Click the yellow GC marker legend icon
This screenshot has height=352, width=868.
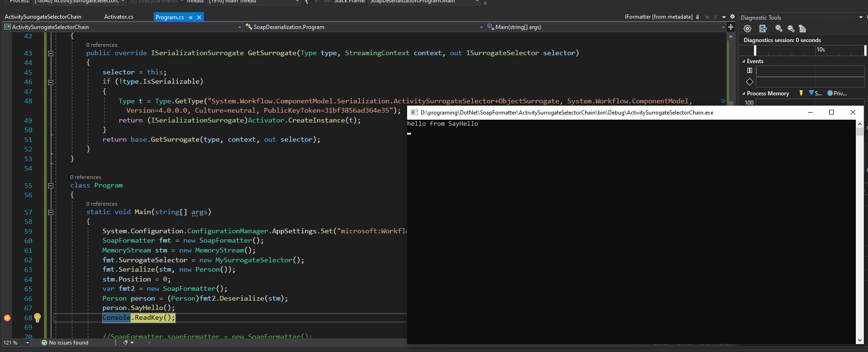(x=801, y=93)
